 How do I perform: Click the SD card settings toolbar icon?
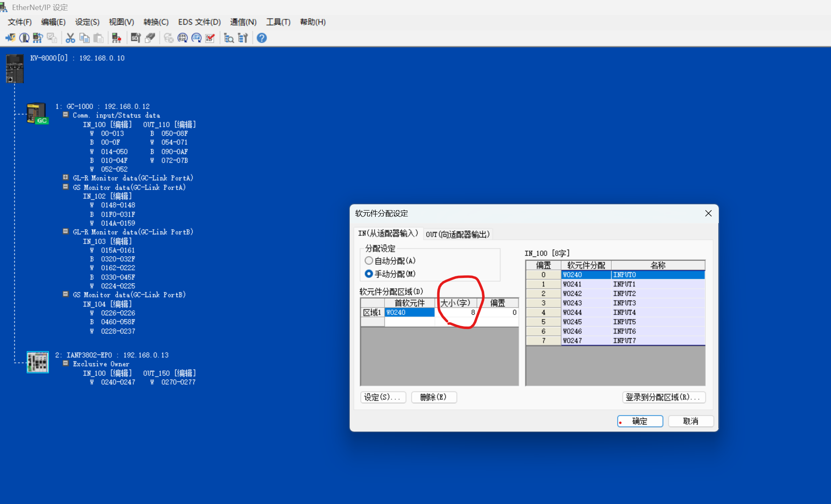[x=135, y=38]
